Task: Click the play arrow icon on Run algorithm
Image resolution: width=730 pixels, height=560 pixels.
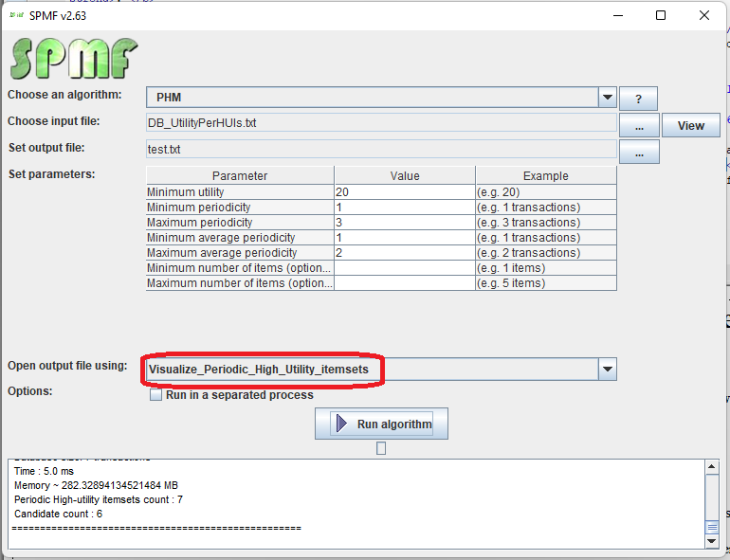Action: coord(341,424)
